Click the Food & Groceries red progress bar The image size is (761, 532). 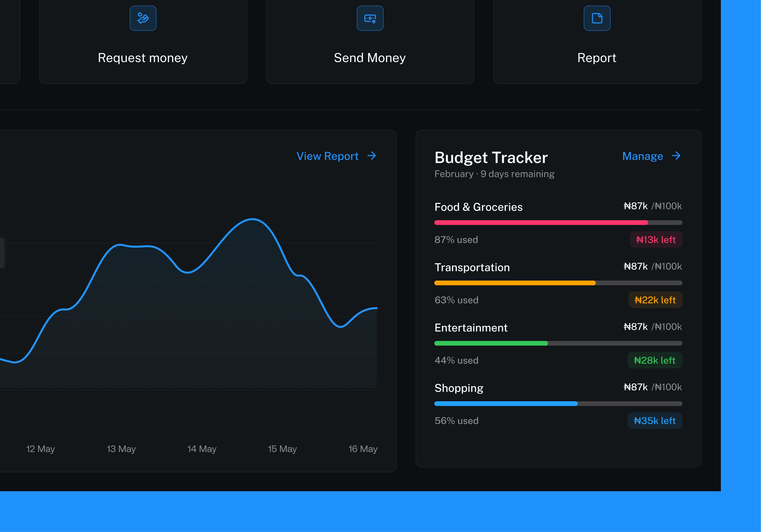[541, 222]
